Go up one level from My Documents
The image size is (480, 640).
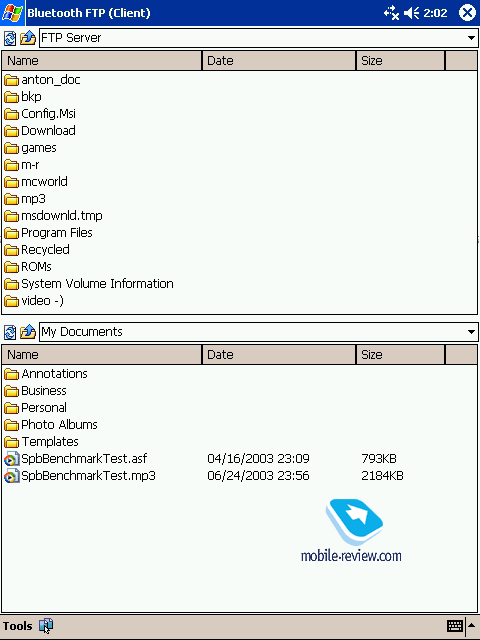[28, 332]
